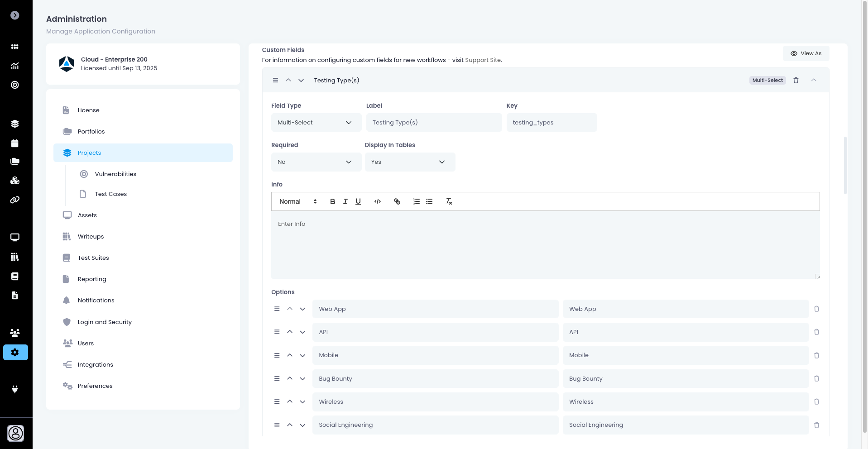Viewport: 868px width, 449px height.
Task: Click the drag handle for Wireless option
Action: (x=277, y=401)
